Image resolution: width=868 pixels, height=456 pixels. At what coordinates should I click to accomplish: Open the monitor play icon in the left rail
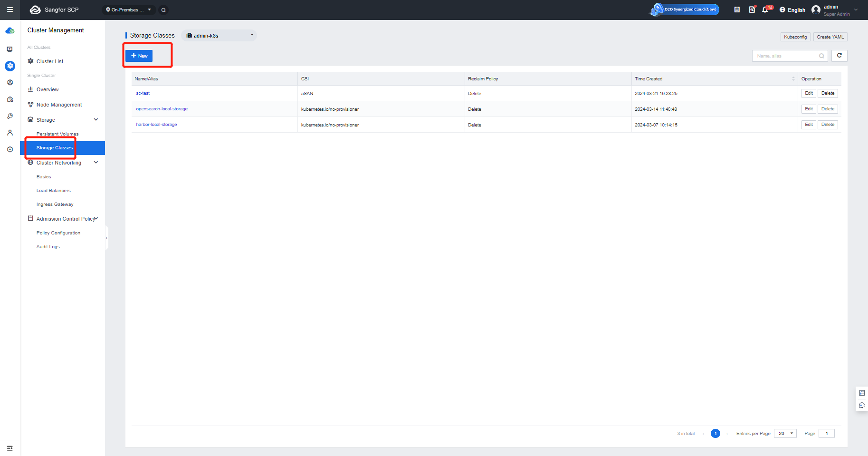(10, 49)
